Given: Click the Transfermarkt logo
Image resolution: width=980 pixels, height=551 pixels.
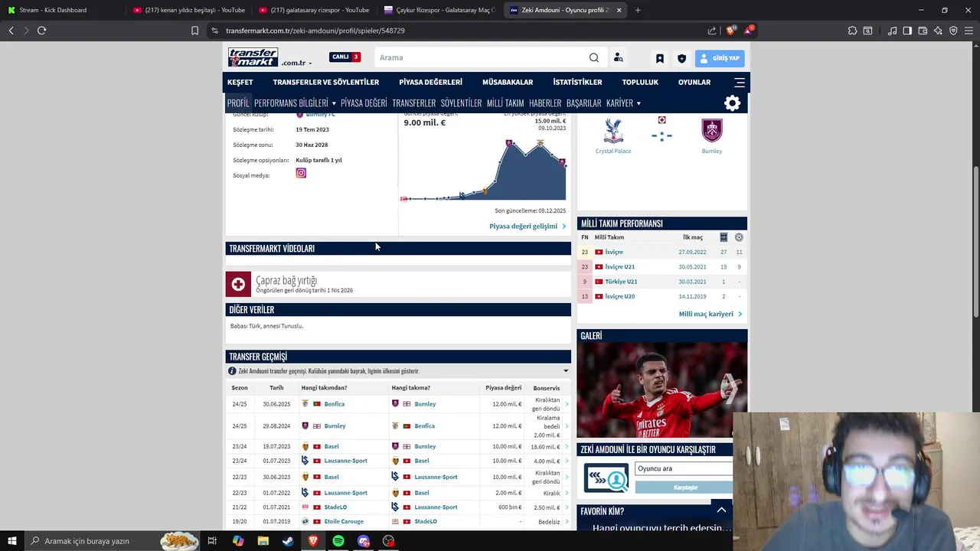Looking at the screenshot, I should pos(253,57).
